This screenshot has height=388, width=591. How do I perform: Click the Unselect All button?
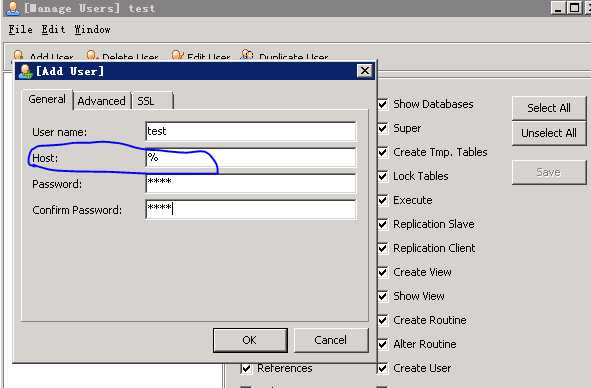[549, 133]
